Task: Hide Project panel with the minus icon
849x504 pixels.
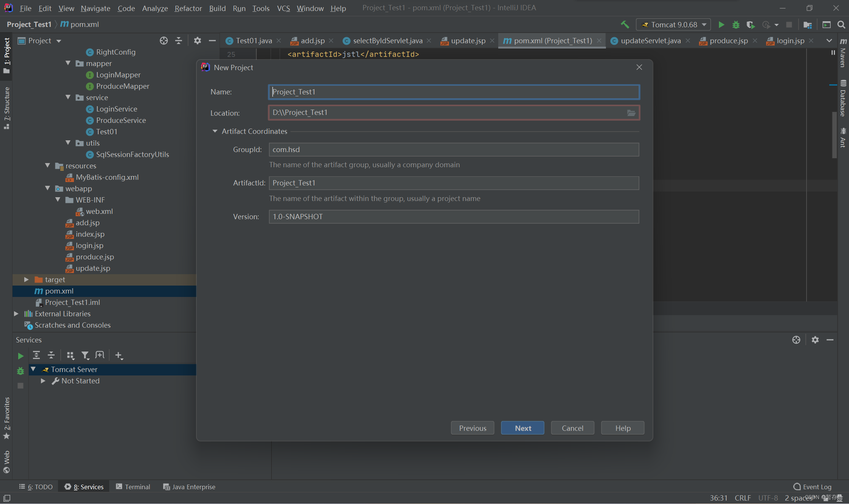Action: point(212,41)
